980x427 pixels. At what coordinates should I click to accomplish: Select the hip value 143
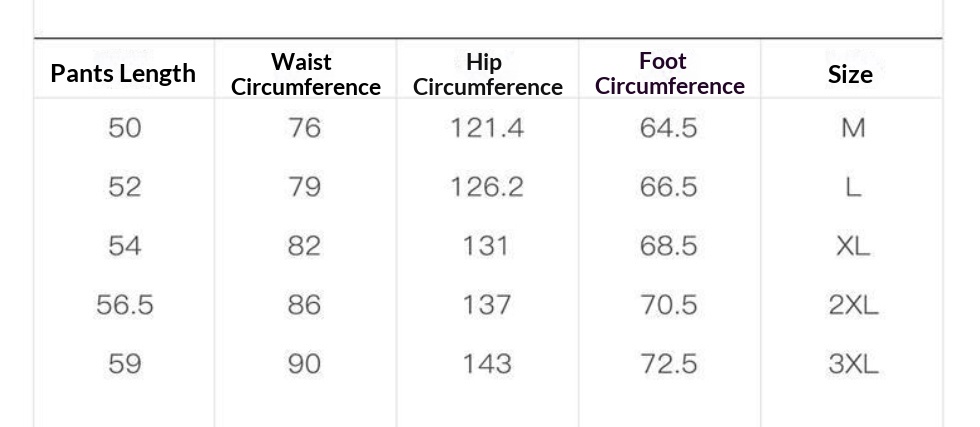pos(487,364)
